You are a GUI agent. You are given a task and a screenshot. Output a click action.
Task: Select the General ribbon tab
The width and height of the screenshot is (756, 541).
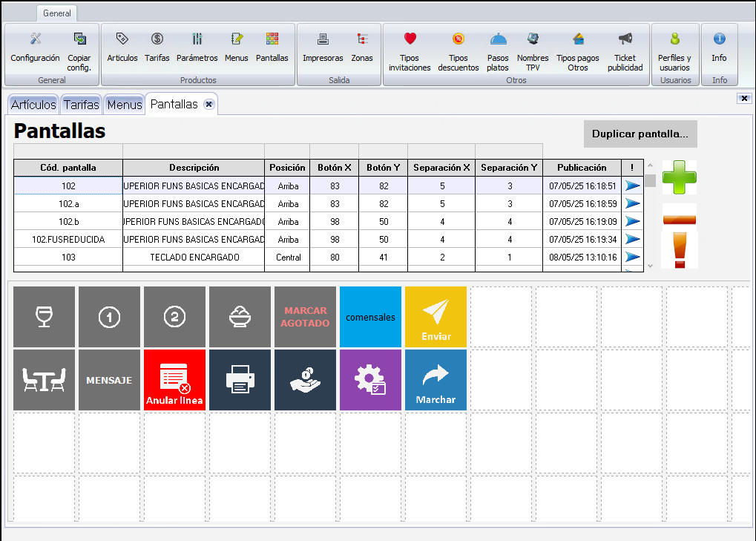point(57,13)
